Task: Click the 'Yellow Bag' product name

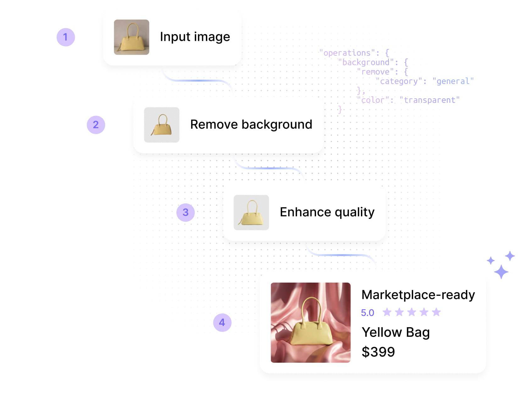Action: pyautogui.click(x=396, y=332)
